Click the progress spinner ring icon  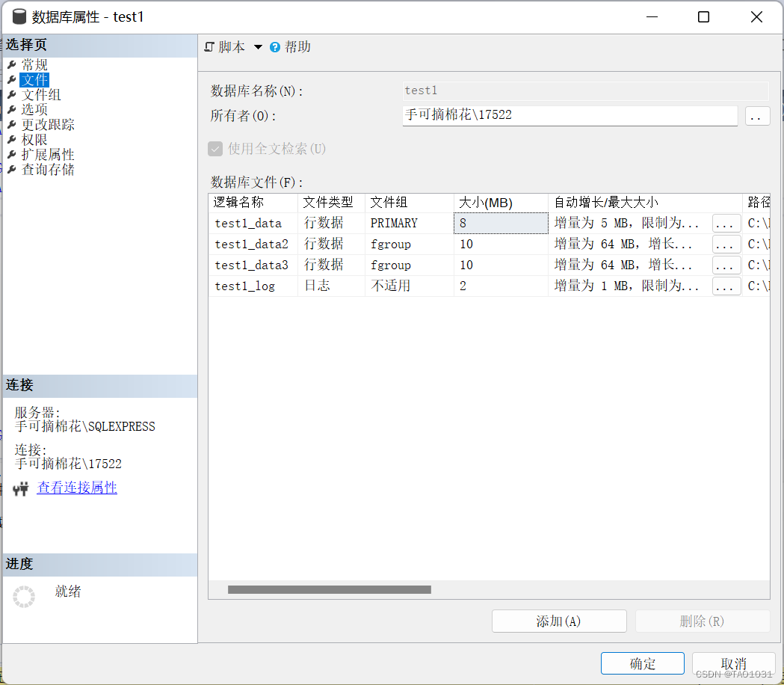tap(24, 597)
